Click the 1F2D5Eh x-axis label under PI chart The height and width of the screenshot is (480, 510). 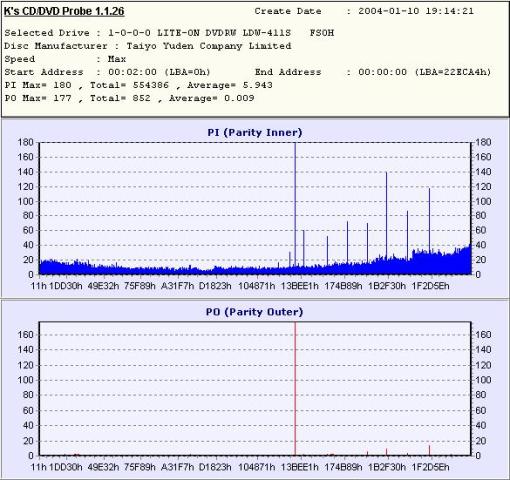431,286
